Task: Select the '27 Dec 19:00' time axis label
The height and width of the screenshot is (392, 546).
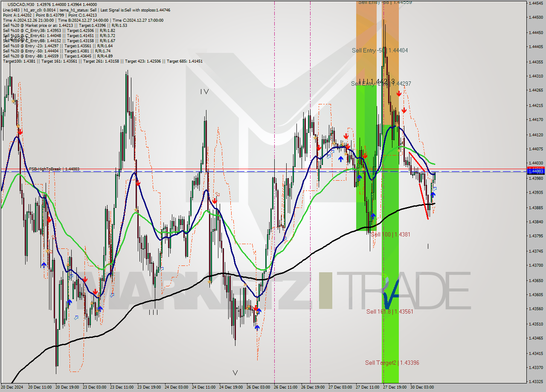Action: tap(395, 387)
